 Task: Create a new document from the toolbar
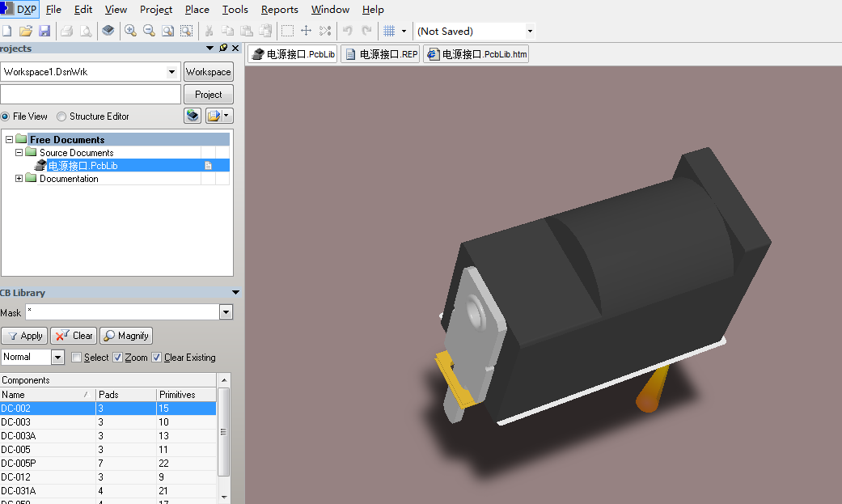7,32
